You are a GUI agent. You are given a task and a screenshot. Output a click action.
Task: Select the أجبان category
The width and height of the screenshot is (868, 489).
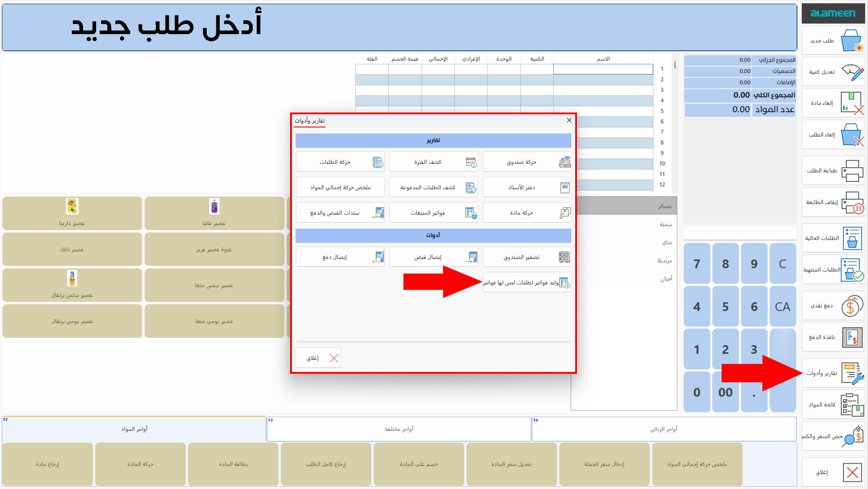624,279
